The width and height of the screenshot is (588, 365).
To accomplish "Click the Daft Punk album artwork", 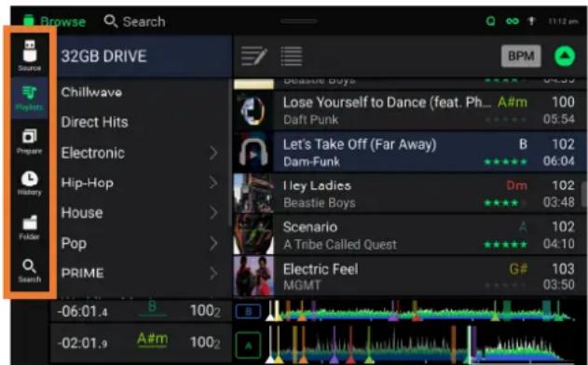I will (253, 111).
